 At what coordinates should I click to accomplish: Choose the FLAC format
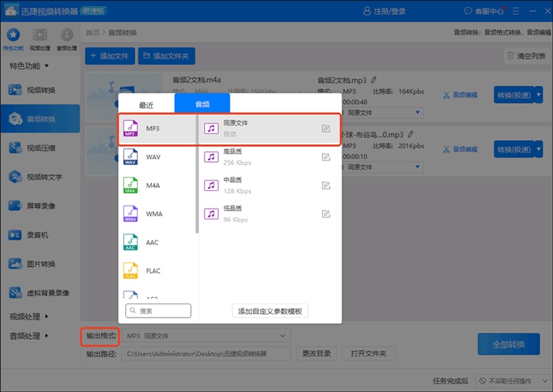157,270
